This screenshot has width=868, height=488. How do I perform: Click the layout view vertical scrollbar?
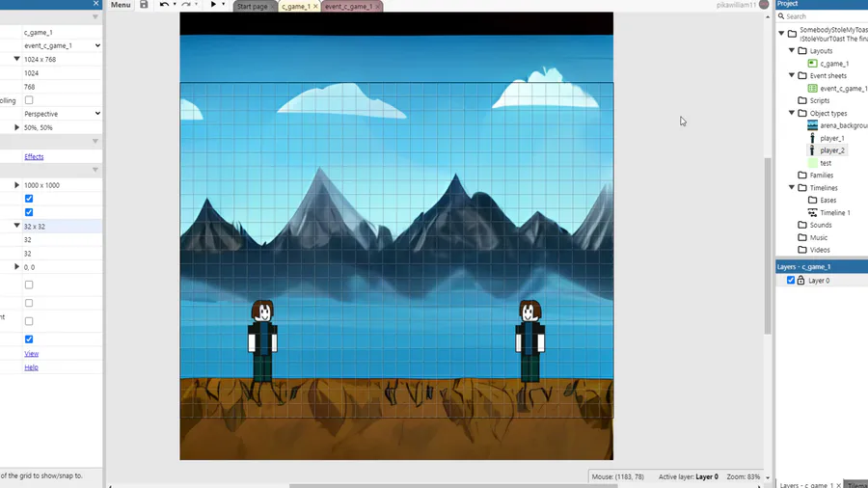tap(768, 246)
